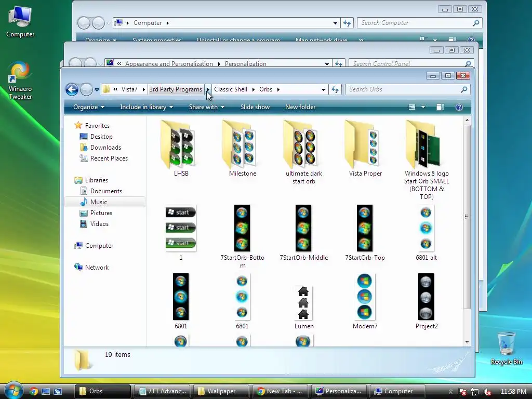Open the Recycle Bin on desktop
The height and width of the screenshot is (399, 532).
pyautogui.click(x=506, y=348)
